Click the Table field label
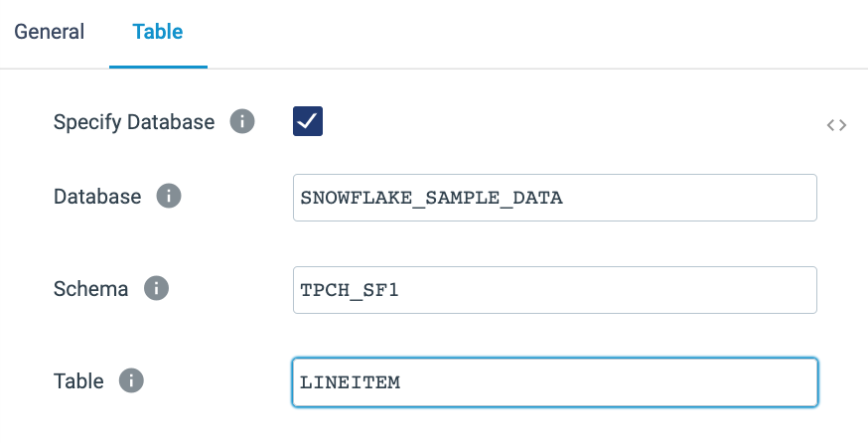868x443 pixels. [x=78, y=380]
